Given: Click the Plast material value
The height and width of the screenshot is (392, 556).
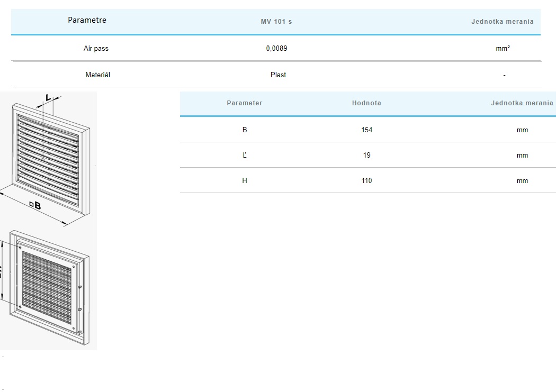Looking at the screenshot, I should [278, 75].
